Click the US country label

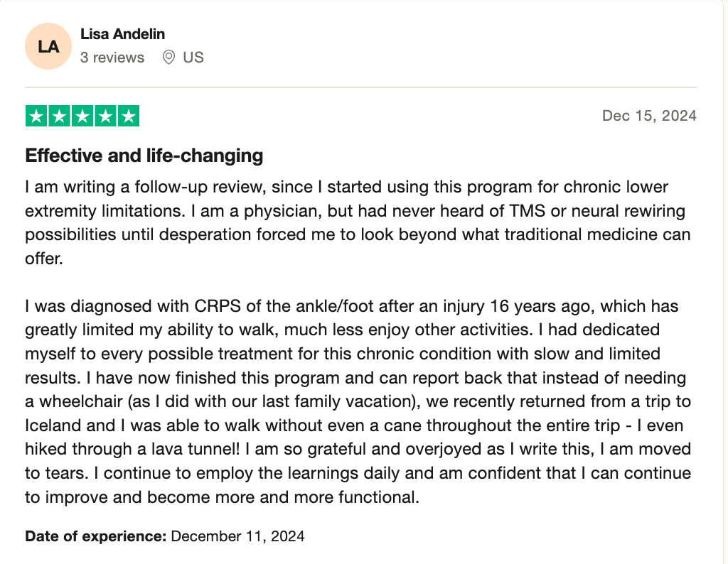click(193, 58)
